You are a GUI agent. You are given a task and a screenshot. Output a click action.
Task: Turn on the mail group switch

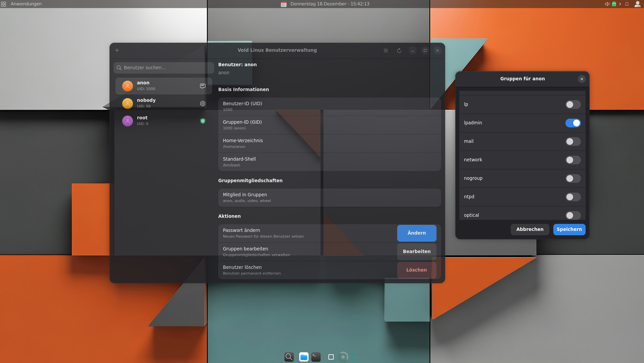[573, 142]
